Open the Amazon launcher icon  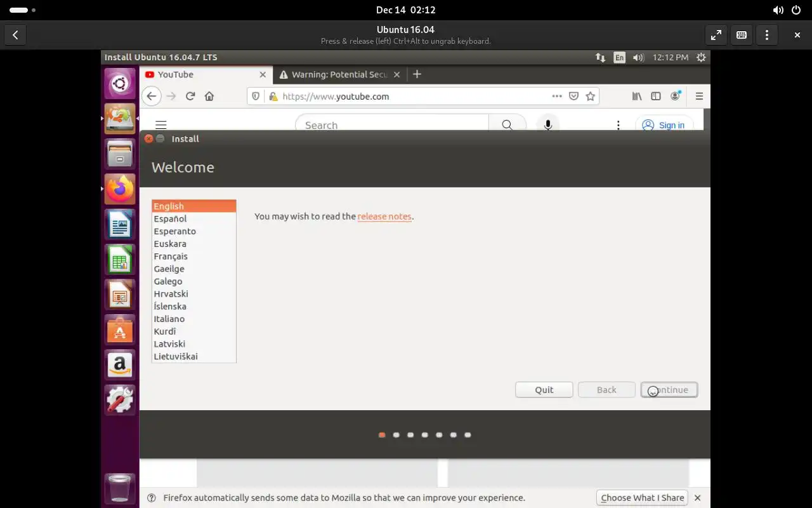click(120, 365)
